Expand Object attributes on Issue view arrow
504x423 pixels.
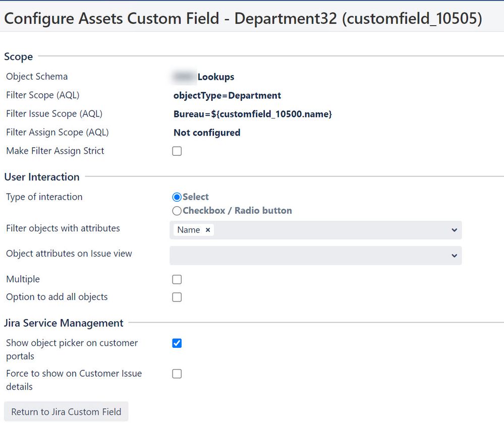point(454,256)
